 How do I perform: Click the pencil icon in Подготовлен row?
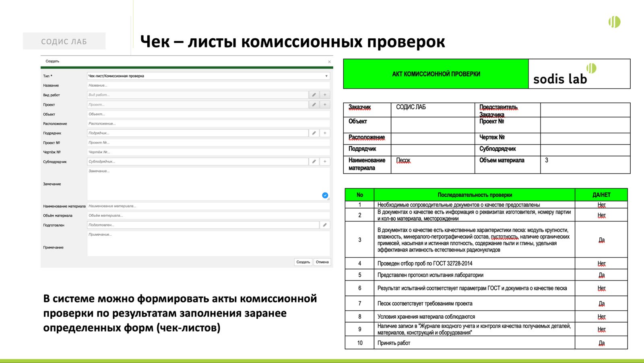click(x=325, y=225)
